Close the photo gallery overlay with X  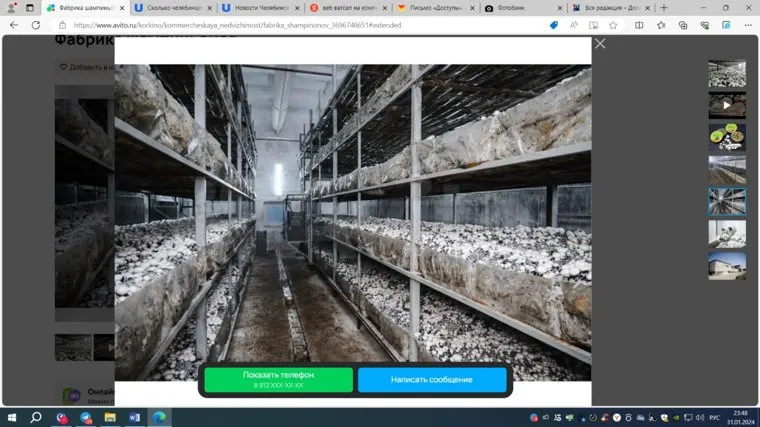point(600,44)
